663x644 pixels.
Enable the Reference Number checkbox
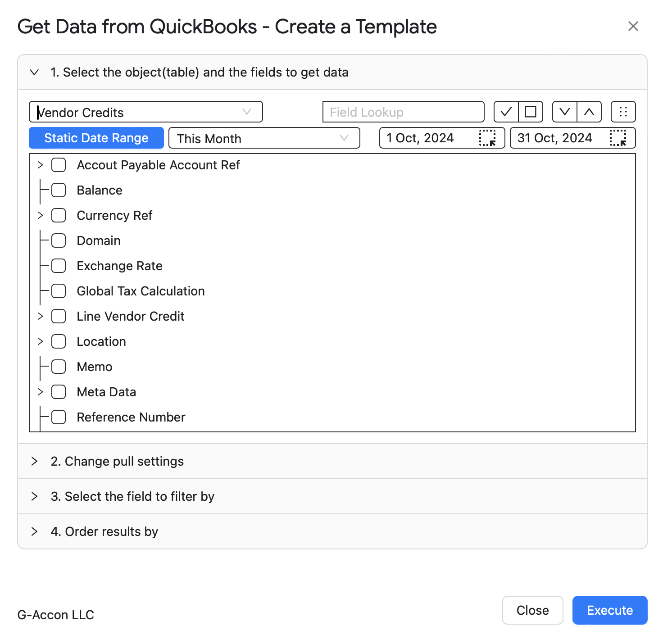click(59, 417)
